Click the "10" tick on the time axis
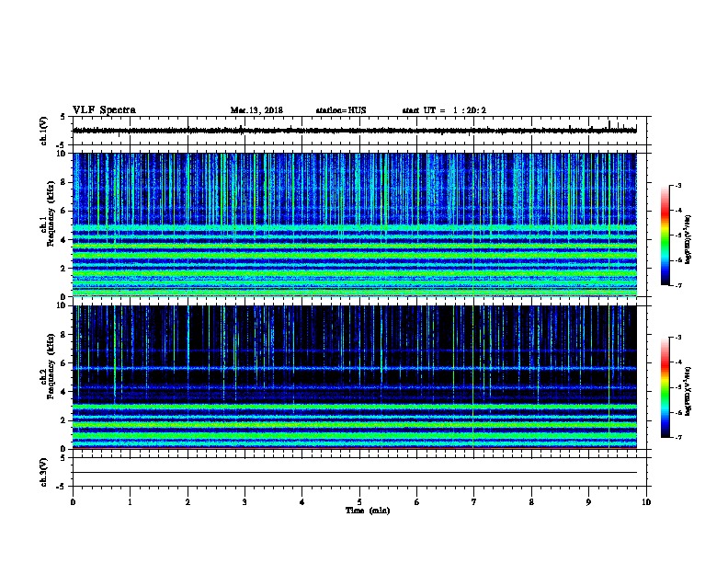The height and width of the screenshot is (563, 728). (x=646, y=502)
